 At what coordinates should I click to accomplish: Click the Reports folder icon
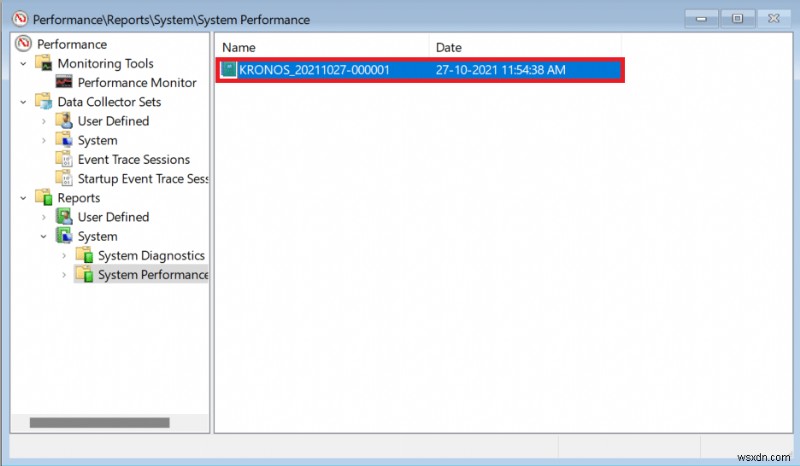click(x=44, y=198)
